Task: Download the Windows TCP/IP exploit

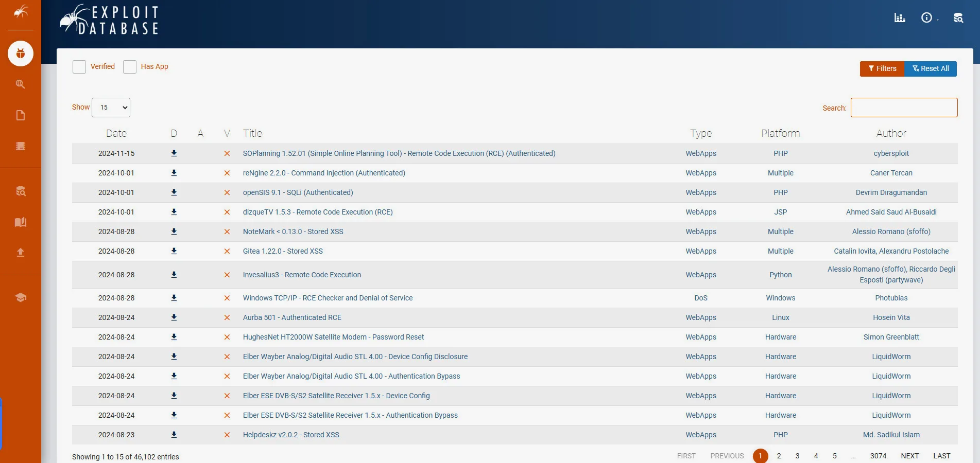Action: [174, 298]
